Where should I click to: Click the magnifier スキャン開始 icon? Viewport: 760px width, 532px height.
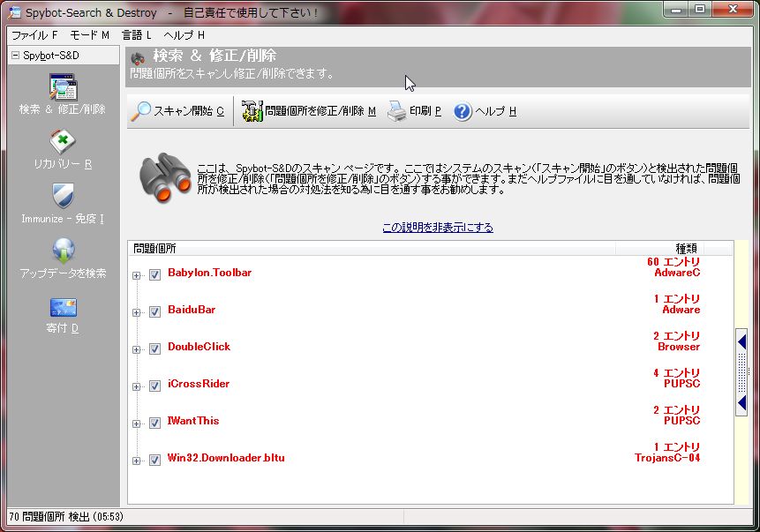pos(141,111)
